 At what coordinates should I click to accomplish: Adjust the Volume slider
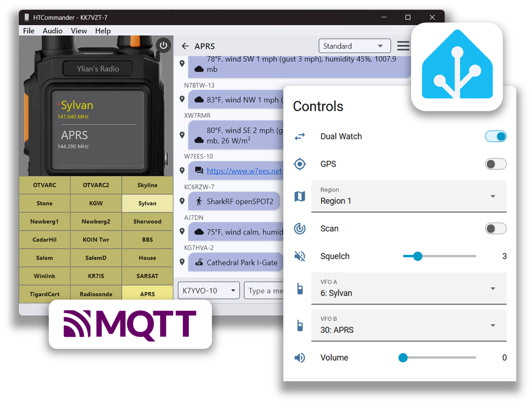[439, 357]
